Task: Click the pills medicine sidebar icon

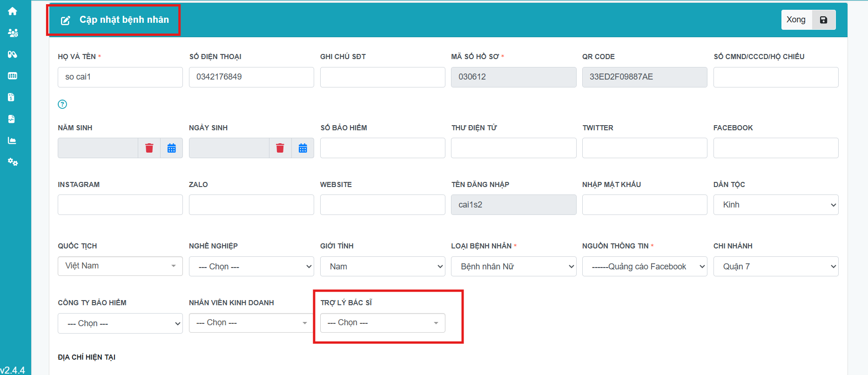Action: coord(13,54)
